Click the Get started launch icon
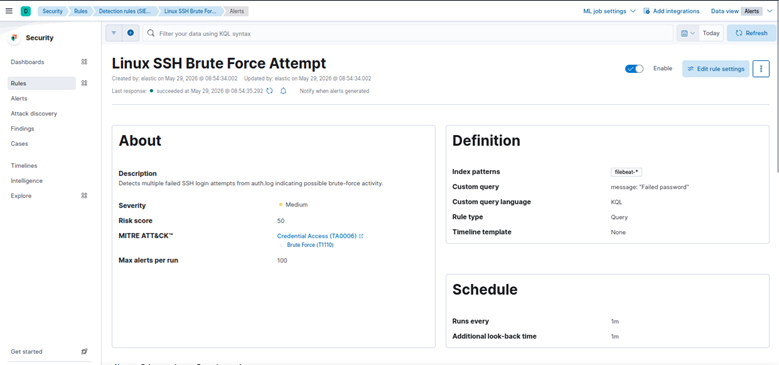779x365 pixels. pyautogui.click(x=84, y=352)
